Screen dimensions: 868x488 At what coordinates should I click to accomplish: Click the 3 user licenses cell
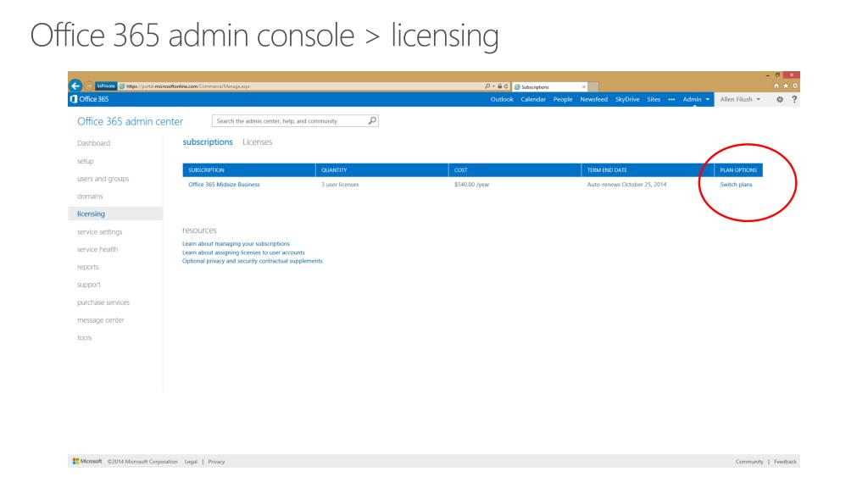340,185
